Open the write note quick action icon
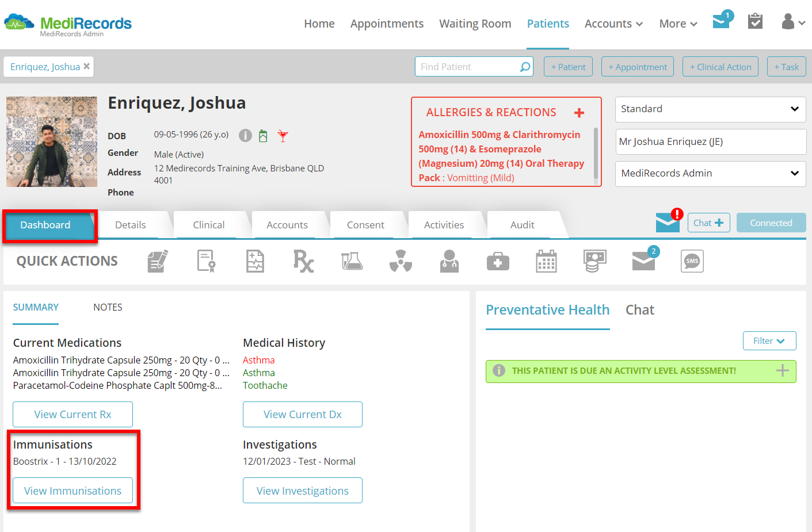The height and width of the screenshot is (532, 812). tap(158, 261)
